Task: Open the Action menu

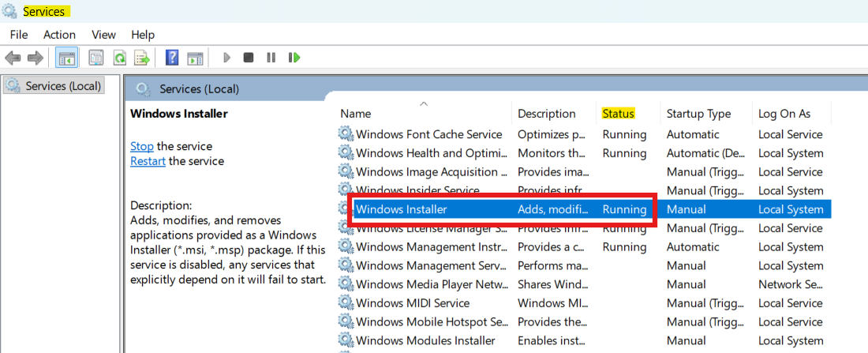Action: pyautogui.click(x=59, y=35)
